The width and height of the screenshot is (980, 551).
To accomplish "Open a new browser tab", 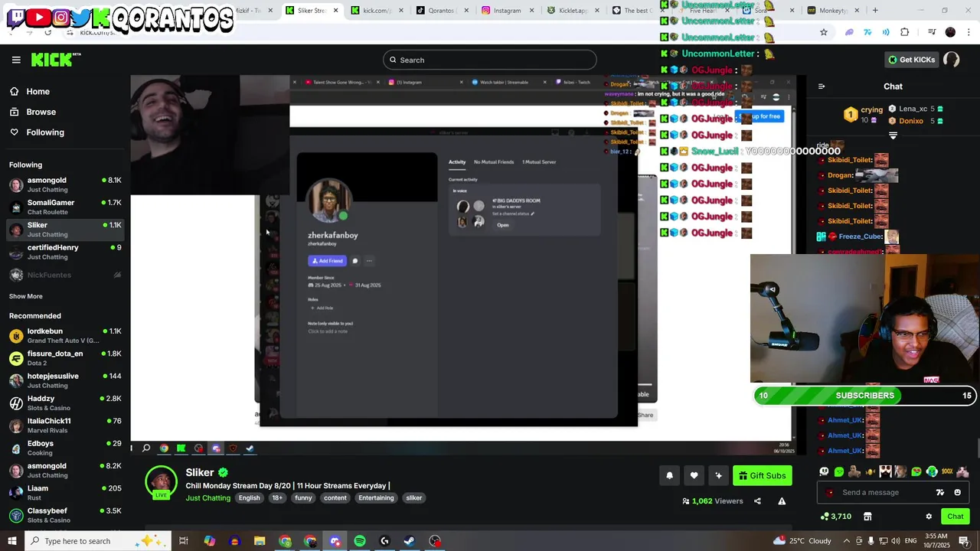I will pos(876,10).
